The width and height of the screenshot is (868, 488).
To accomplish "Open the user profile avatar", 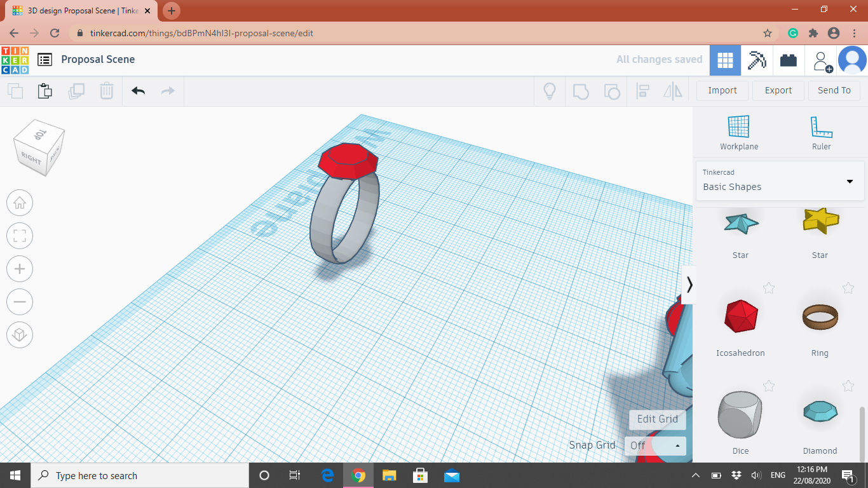I will point(852,60).
